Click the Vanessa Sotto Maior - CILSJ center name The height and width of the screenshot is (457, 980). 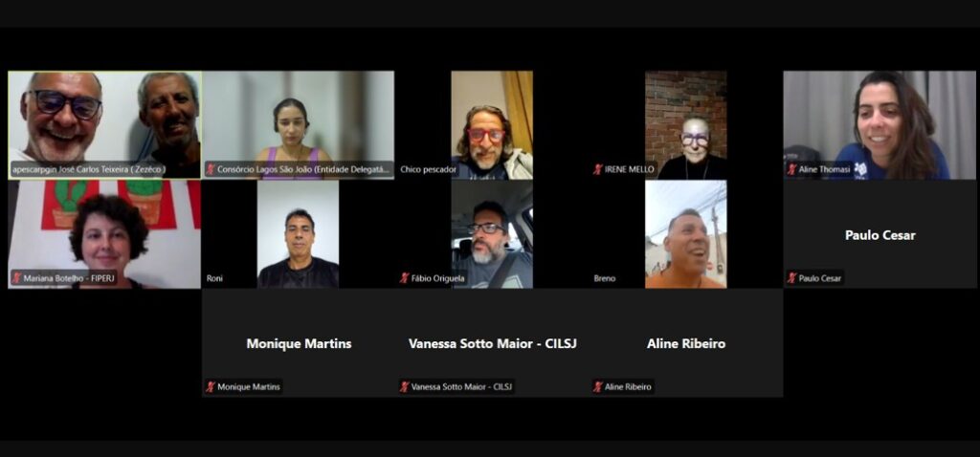(x=493, y=343)
